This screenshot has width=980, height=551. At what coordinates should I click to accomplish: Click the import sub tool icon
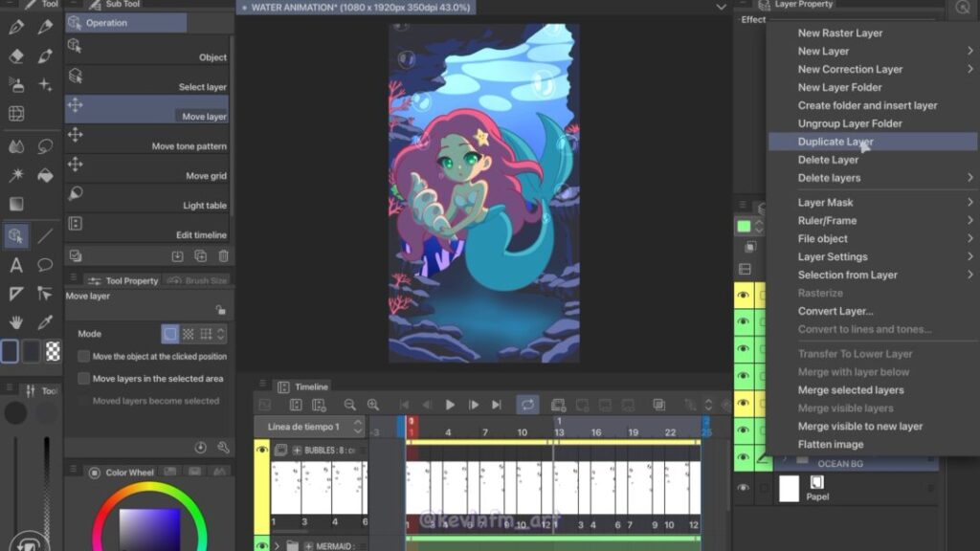pos(177,256)
